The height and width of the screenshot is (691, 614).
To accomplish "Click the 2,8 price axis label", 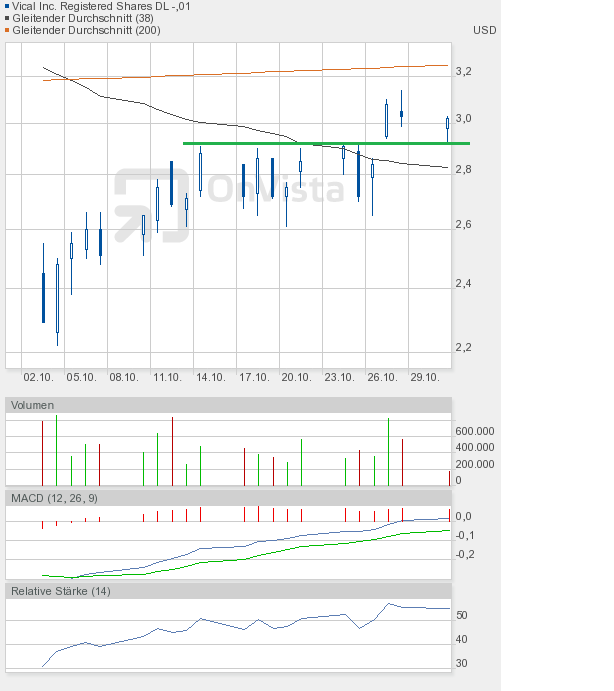I will [463, 169].
